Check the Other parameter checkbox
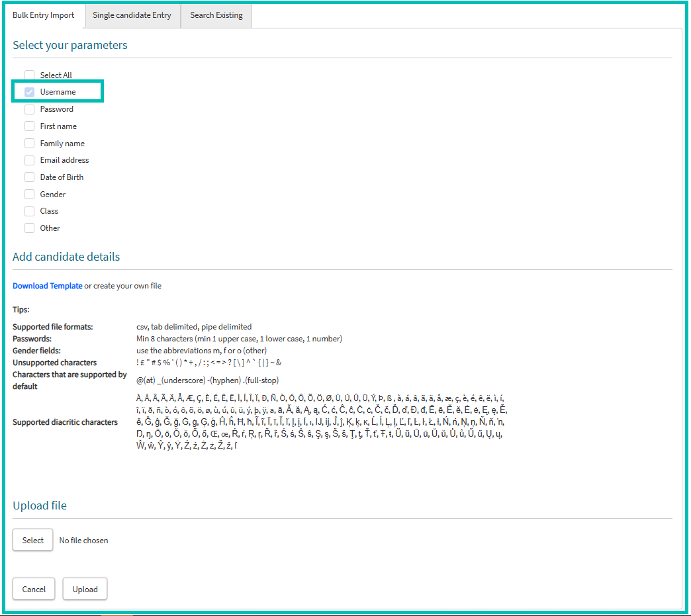Viewport: 691px width, 616px height. (30, 228)
